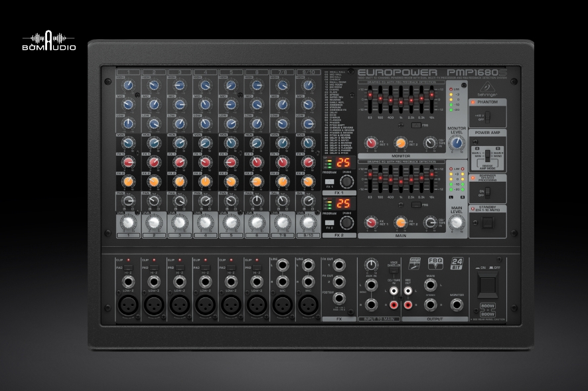
Task: Toggle the speaker processing ON/OFF switch
Action: coord(488,193)
